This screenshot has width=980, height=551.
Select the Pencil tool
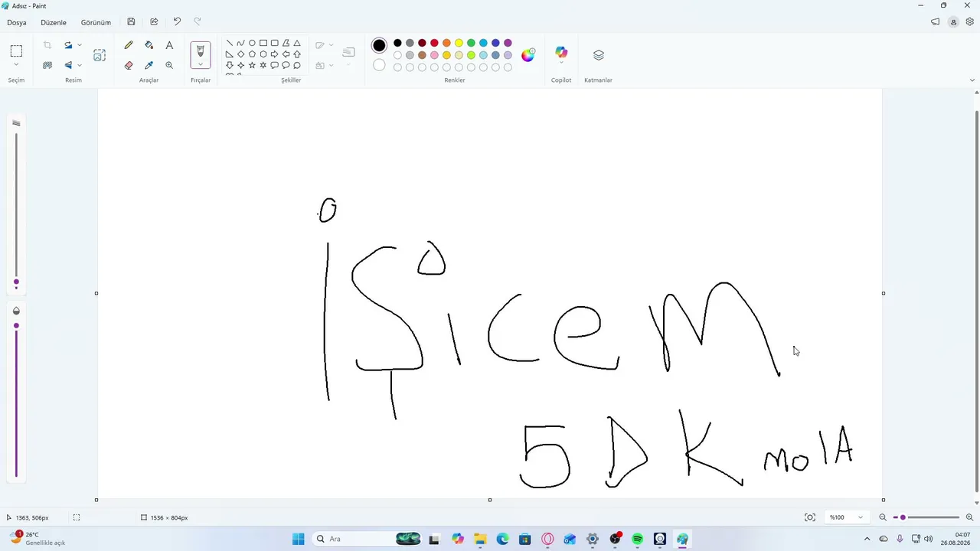129,45
